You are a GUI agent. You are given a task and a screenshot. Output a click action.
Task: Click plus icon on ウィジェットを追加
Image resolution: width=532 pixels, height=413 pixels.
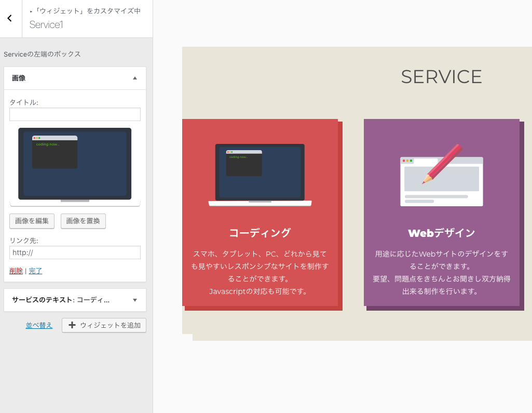point(72,325)
